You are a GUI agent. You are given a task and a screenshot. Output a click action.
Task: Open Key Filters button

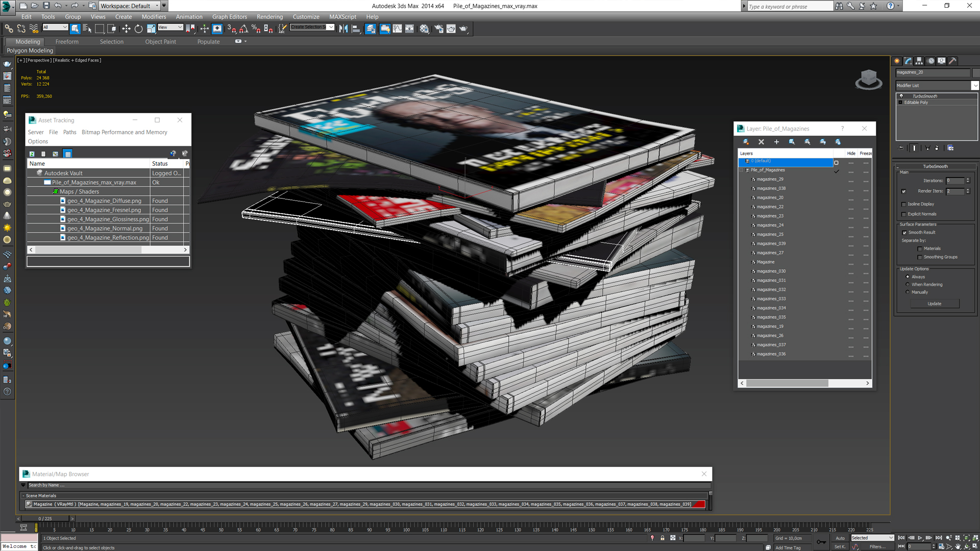click(x=877, y=546)
